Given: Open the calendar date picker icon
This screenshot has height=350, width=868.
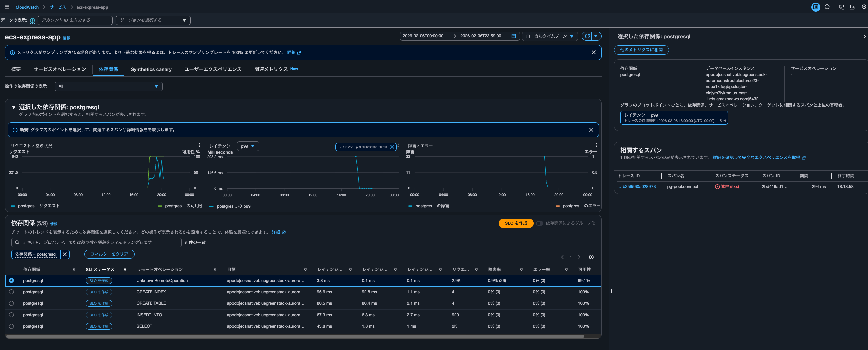Looking at the screenshot, I should (x=513, y=36).
